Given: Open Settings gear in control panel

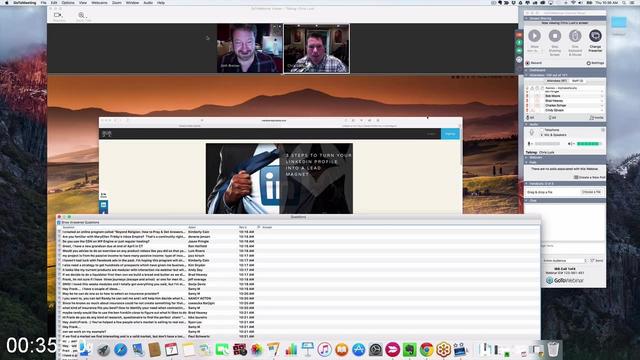Looking at the screenshot, I should tap(595, 63).
